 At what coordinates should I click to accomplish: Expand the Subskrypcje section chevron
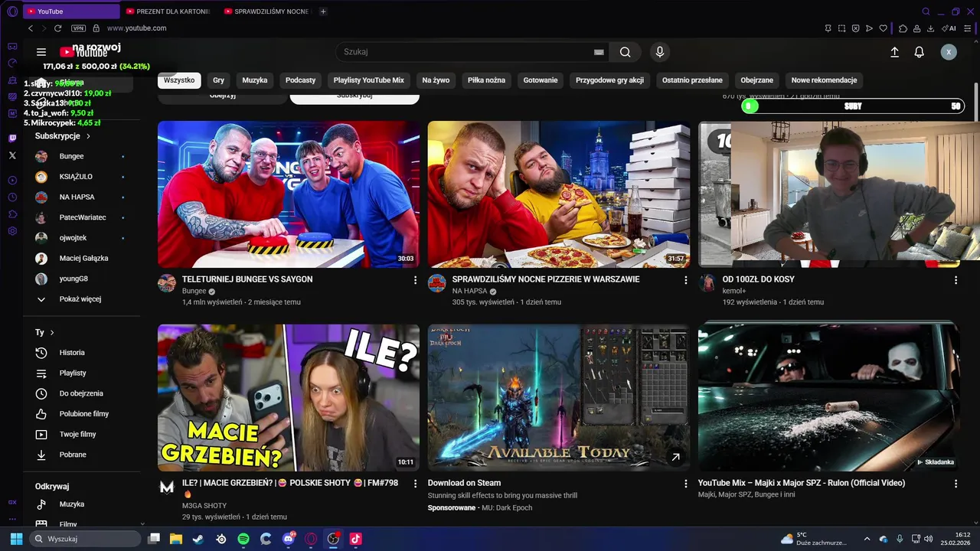pyautogui.click(x=88, y=136)
